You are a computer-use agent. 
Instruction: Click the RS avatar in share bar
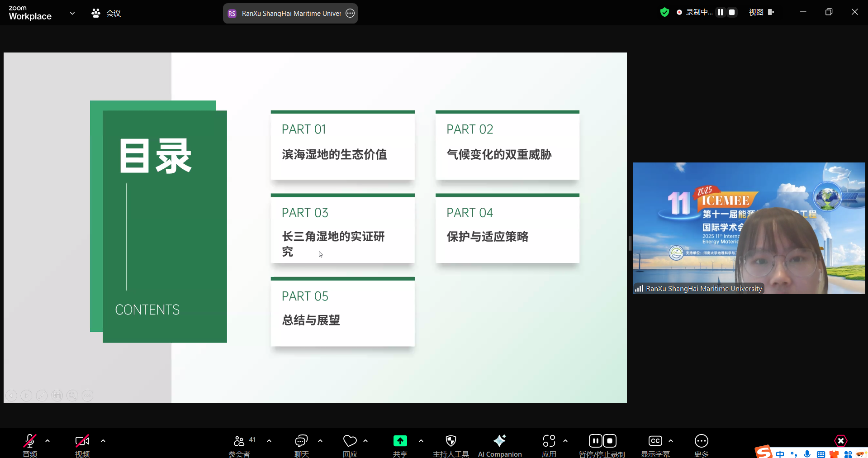[x=232, y=14]
